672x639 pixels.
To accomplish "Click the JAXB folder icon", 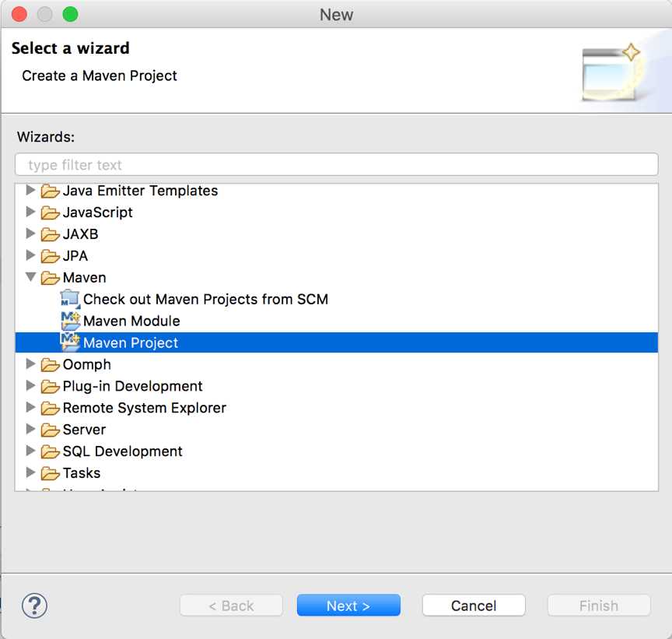I will pos(51,234).
